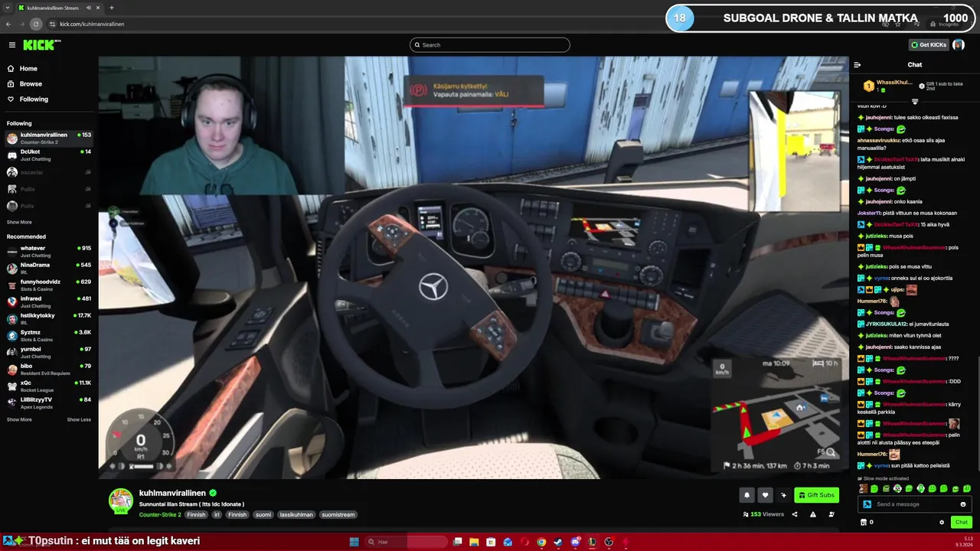Click the KICK logo
This screenshot has height=551, width=980.
pyautogui.click(x=41, y=45)
